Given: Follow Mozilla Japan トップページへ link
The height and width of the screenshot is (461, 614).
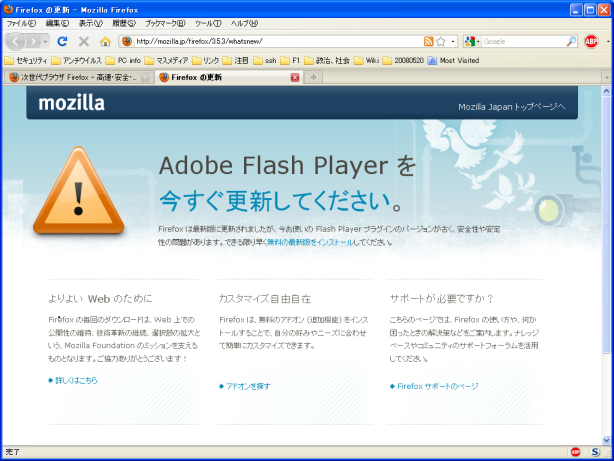Looking at the screenshot, I should [512, 107].
